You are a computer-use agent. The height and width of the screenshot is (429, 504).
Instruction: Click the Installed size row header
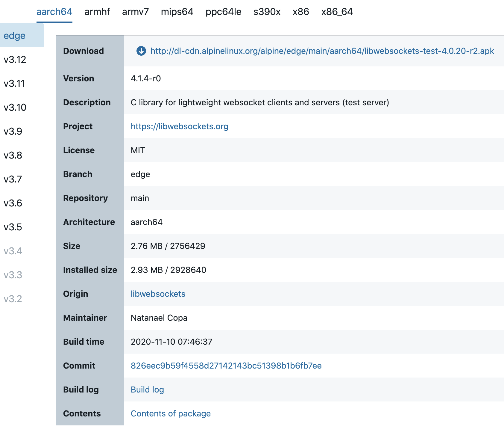90,270
